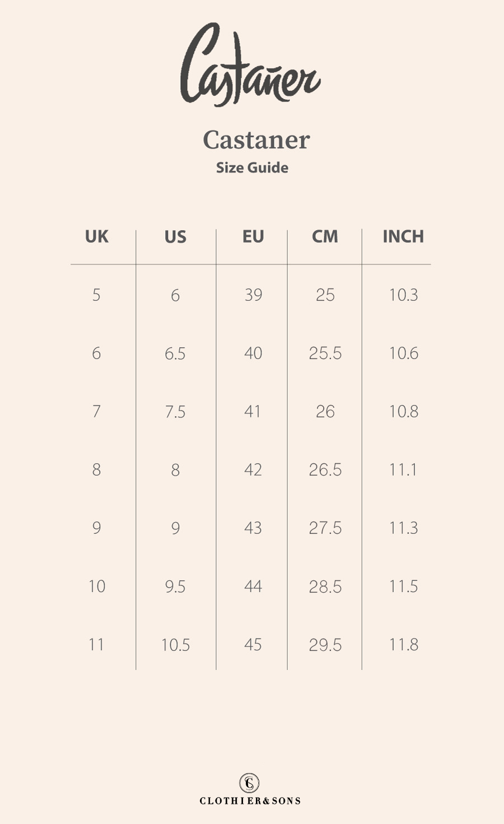Click the Size Guide subtitle
Image resolution: width=504 pixels, height=824 pixels.
click(x=252, y=167)
